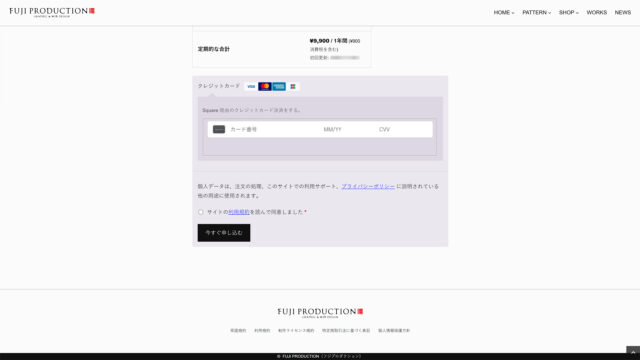Click the JCB card icon
Viewport: 640px width, 360px height.
point(293,87)
